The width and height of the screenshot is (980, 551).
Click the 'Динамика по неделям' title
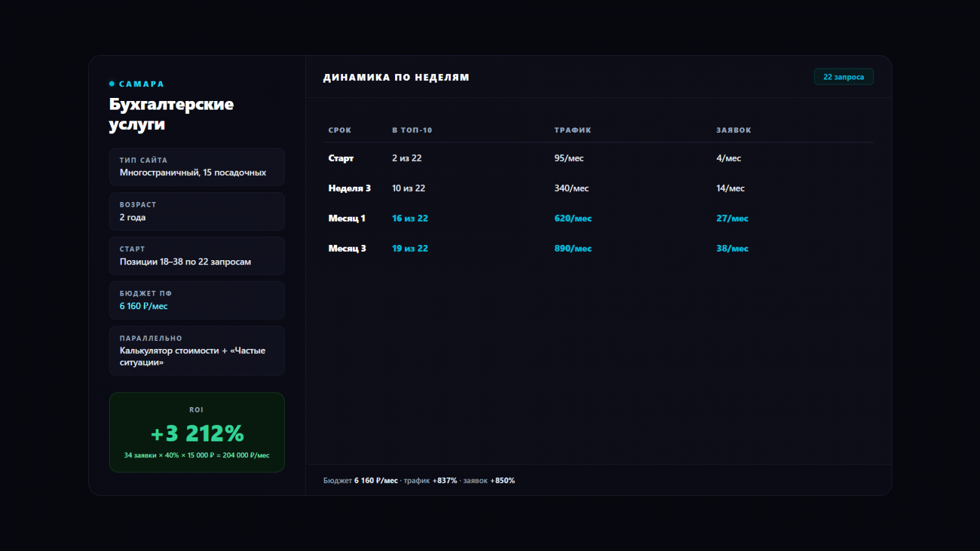396,78
